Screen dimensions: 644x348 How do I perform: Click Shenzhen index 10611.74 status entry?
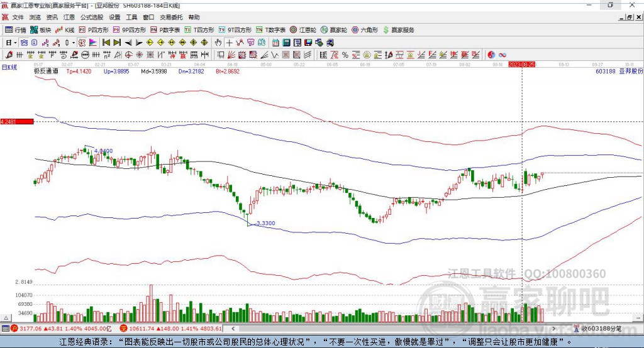[x=171, y=329]
